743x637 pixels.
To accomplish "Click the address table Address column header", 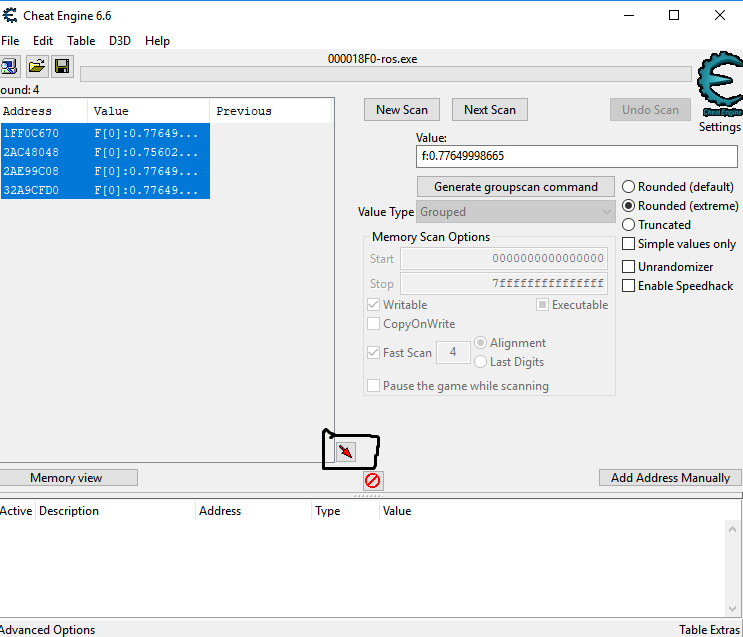I will [x=254, y=511].
